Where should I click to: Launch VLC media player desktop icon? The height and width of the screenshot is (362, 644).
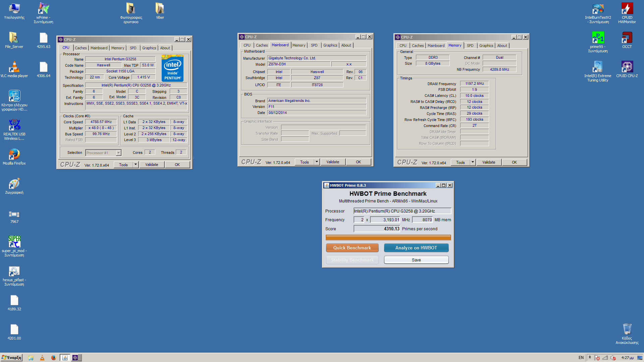[x=14, y=69]
